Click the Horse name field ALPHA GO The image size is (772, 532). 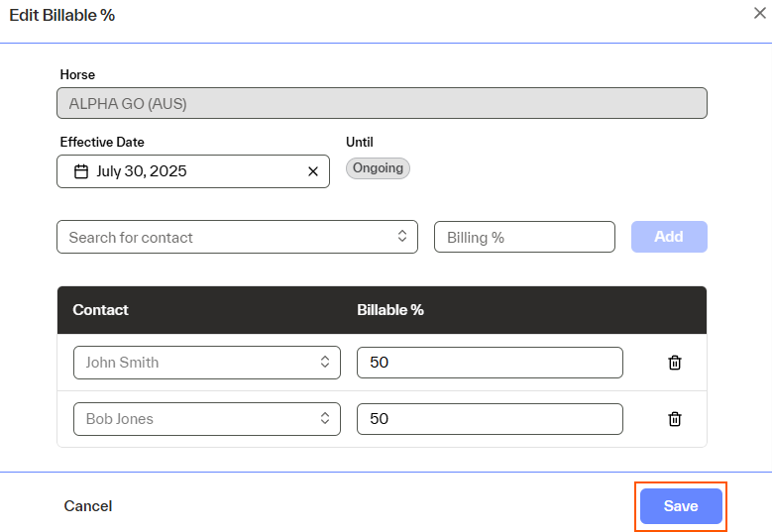click(x=382, y=103)
